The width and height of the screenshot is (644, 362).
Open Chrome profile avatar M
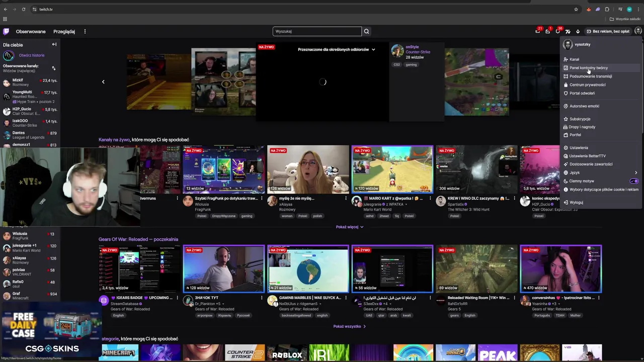point(629,9)
